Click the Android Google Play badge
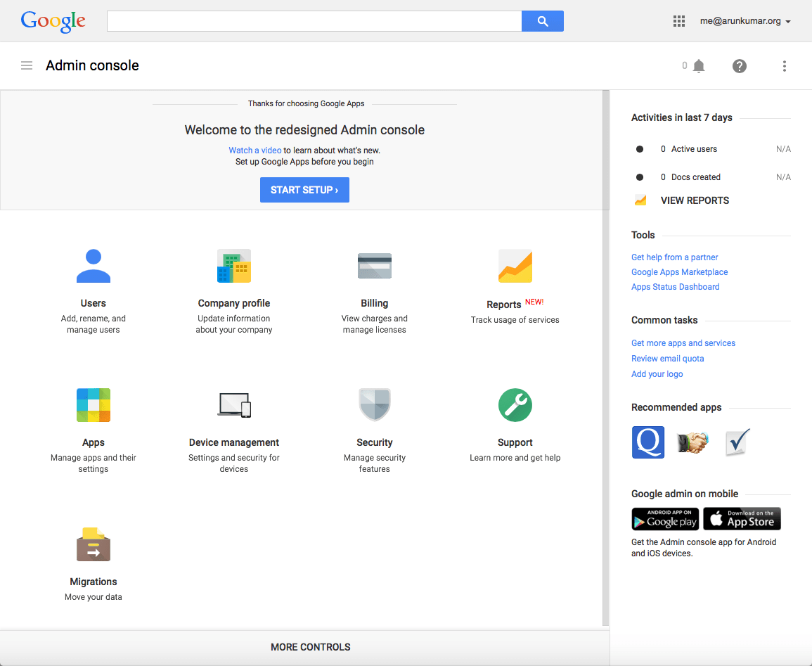The height and width of the screenshot is (666, 812). point(665,519)
